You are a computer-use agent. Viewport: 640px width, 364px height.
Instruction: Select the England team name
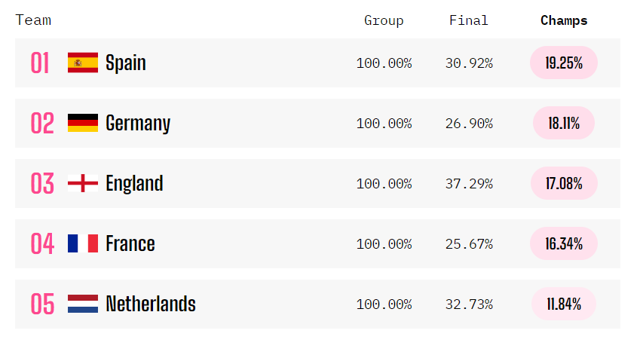coord(134,183)
